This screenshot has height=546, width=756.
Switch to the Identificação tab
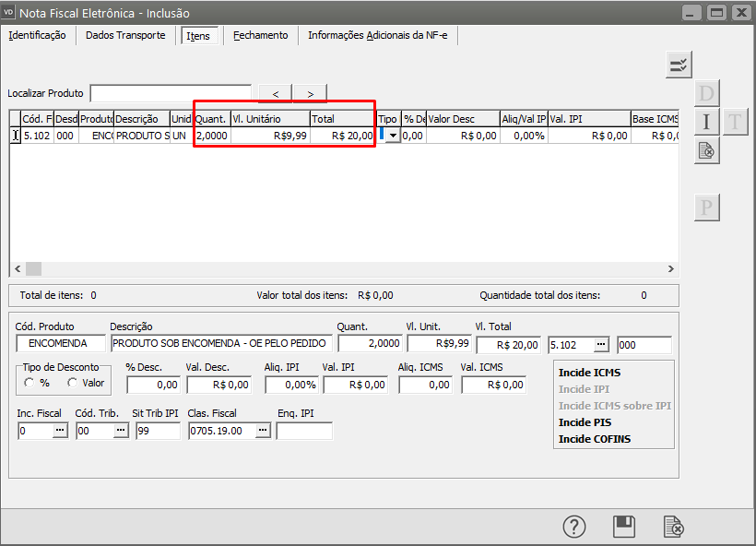tap(37, 35)
